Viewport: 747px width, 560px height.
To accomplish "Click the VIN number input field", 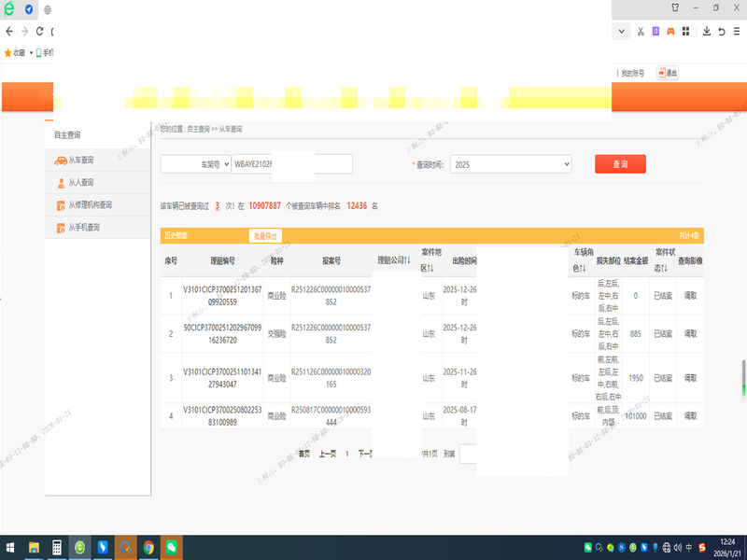I will [x=291, y=164].
